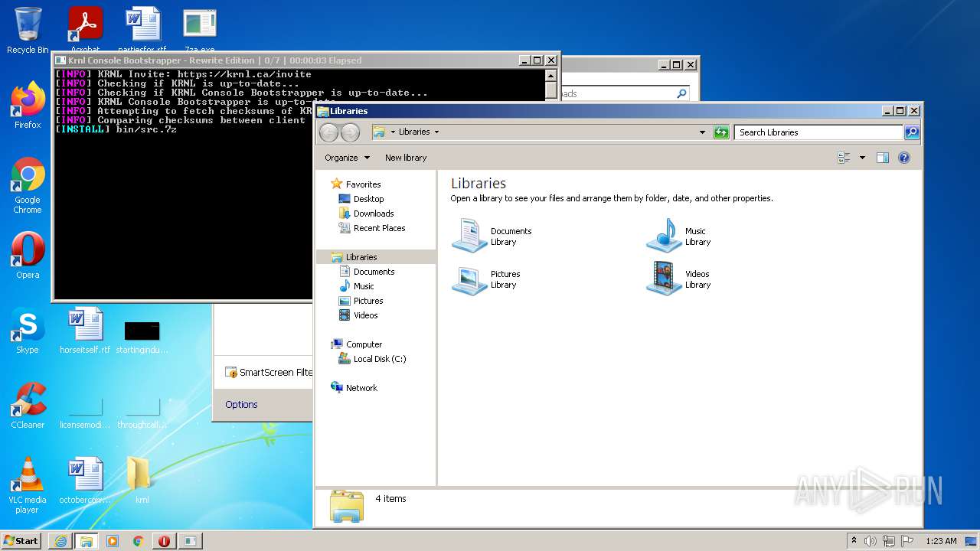
Task: Open the Organize menu
Action: click(x=347, y=158)
